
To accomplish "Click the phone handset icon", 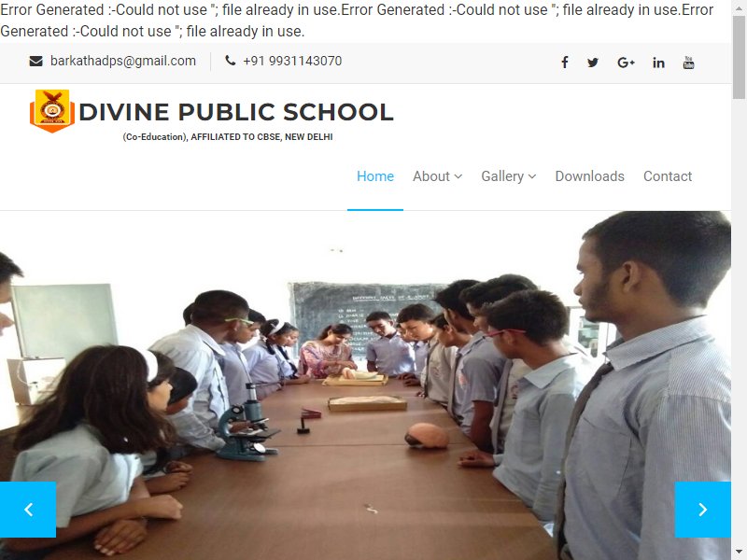I will [x=230, y=61].
